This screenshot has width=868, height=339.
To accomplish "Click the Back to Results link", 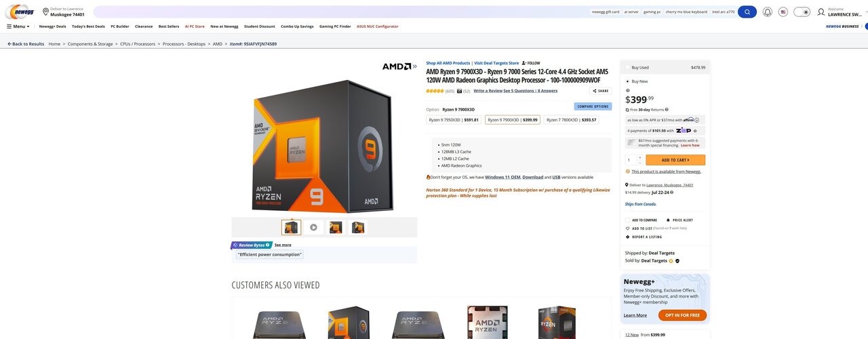I will coord(26,43).
